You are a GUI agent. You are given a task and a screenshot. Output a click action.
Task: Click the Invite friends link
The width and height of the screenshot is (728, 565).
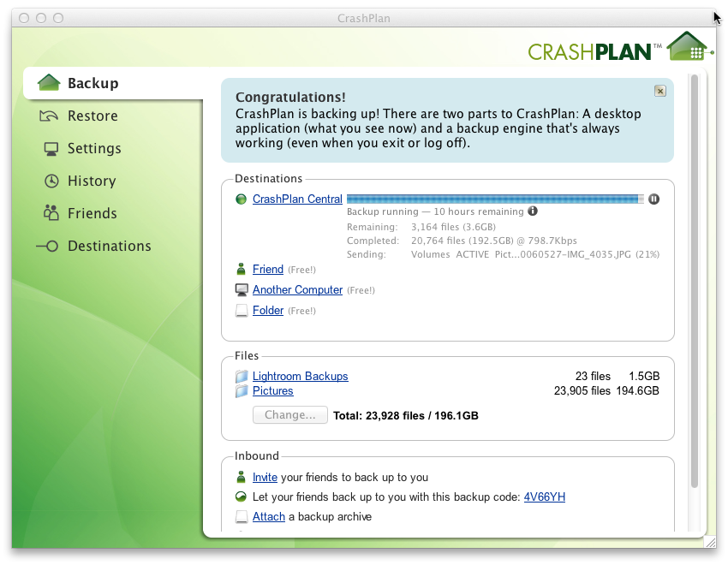click(x=265, y=478)
